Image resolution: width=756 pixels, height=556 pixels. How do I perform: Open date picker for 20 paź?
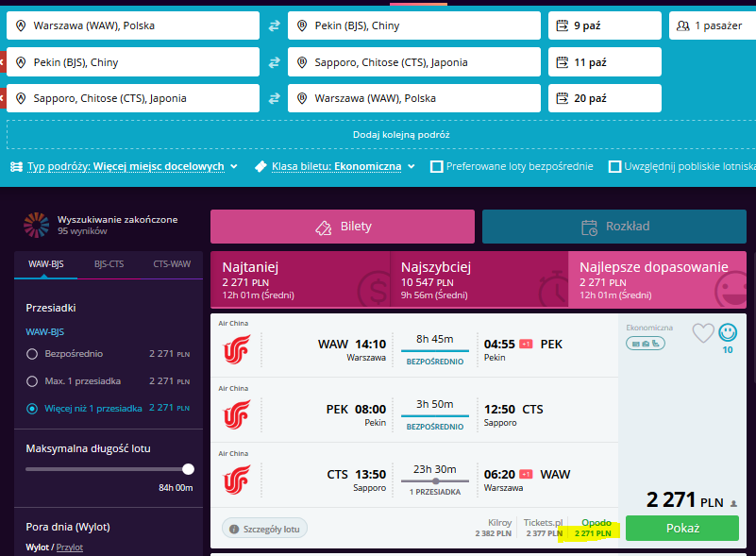coord(605,98)
